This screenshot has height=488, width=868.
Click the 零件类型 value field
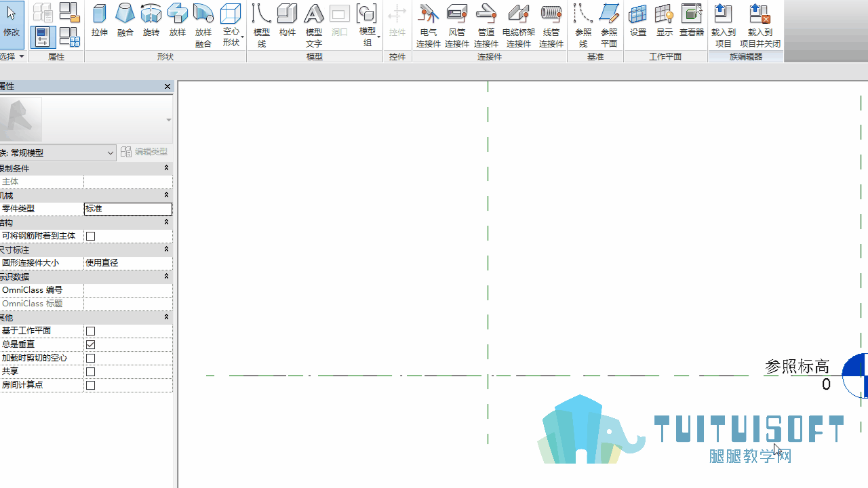click(x=128, y=209)
